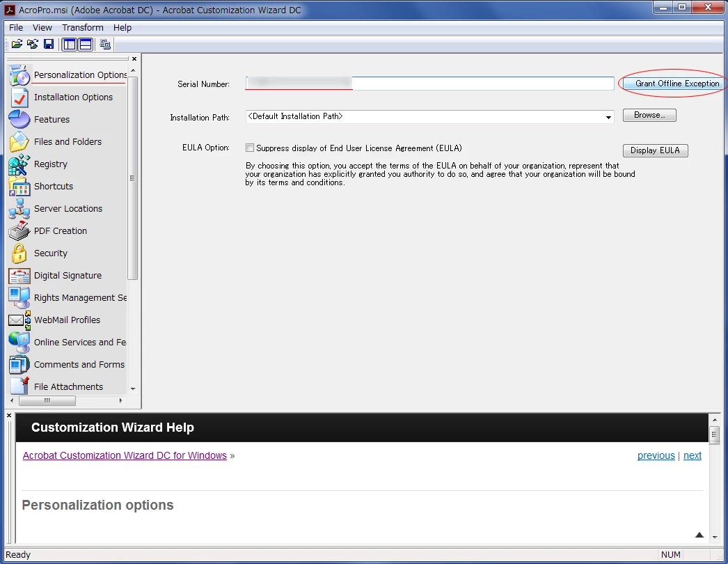Click the Open Package toolbar icon
The width and height of the screenshot is (728, 564).
click(17, 44)
